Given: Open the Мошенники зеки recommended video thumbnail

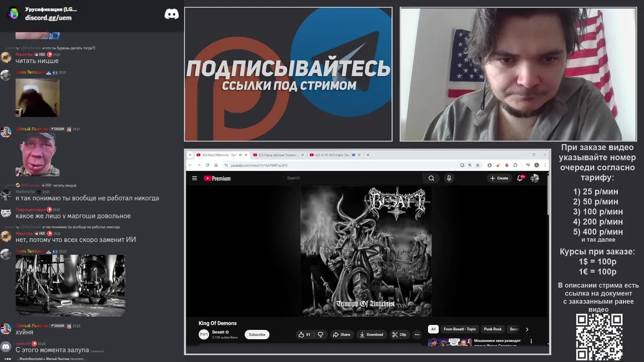Looking at the screenshot, I should [450, 342].
